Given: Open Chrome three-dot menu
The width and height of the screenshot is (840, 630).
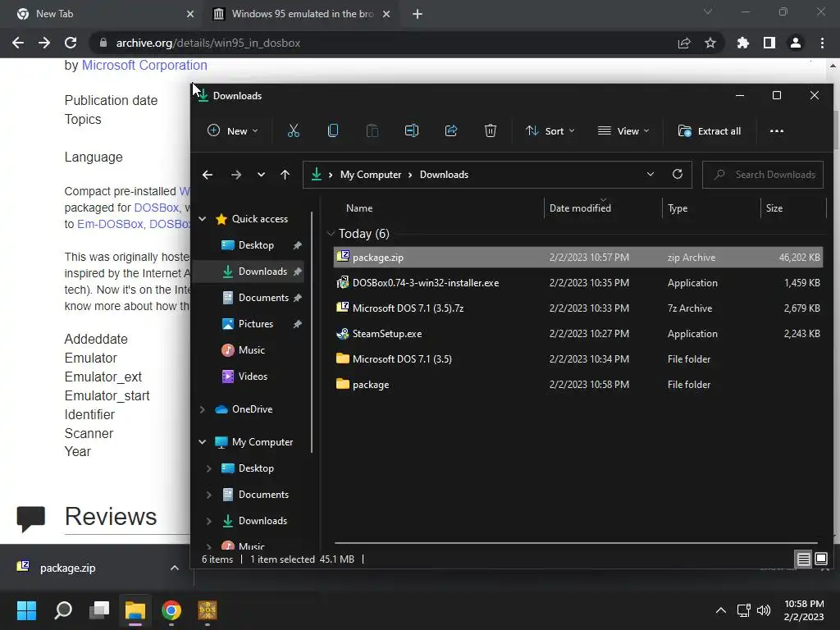Looking at the screenshot, I should [x=822, y=43].
